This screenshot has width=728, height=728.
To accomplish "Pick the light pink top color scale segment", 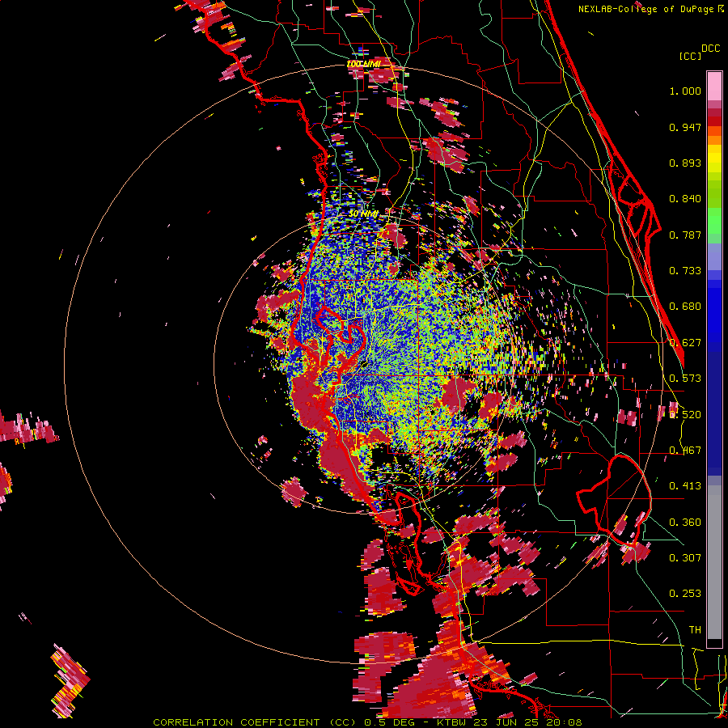I will 714,87.
